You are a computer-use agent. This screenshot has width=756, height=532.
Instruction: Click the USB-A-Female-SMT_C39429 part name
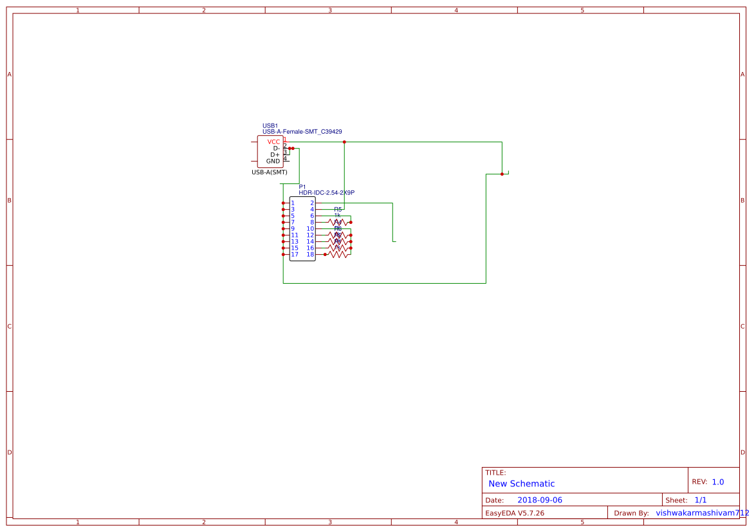coord(302,132)
